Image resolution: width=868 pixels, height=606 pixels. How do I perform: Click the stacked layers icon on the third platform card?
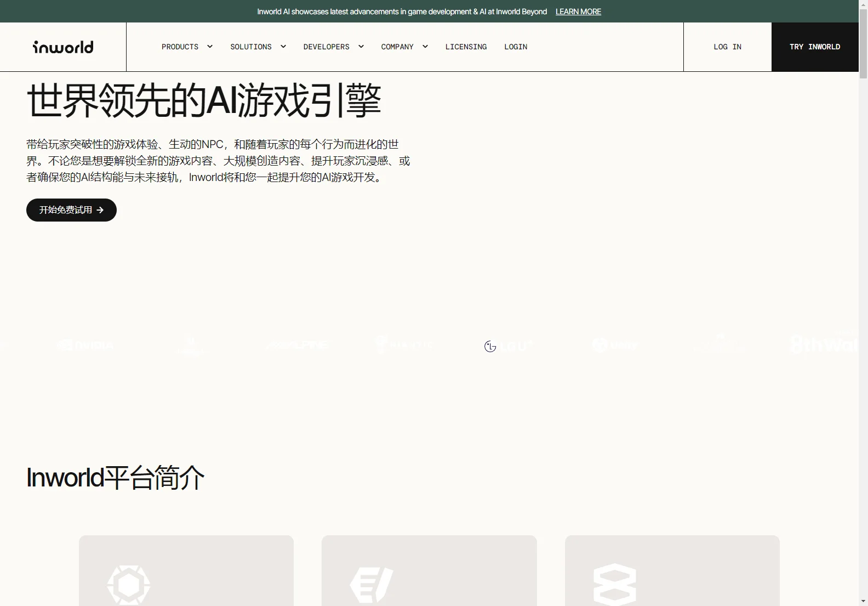tap(615, 585)
